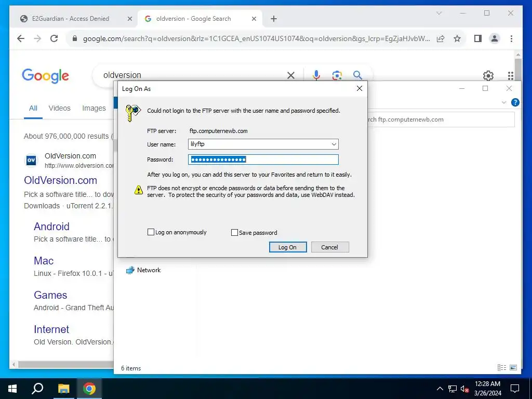Screen dimensions: 532x399
Task: Search by voice microphone icon
Action: pos(316,75)
